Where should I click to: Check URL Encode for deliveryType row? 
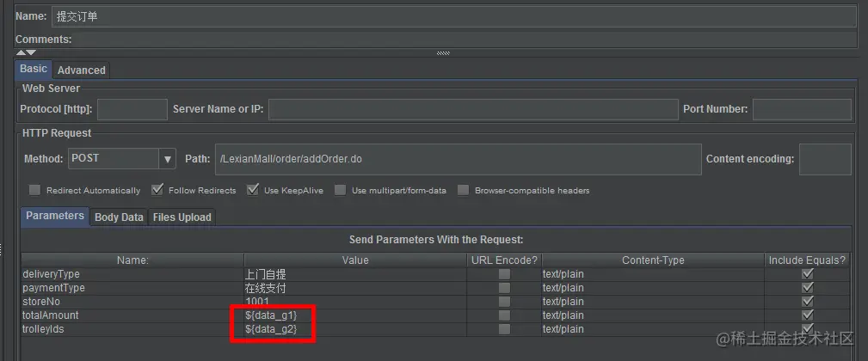tap(504, 274)
